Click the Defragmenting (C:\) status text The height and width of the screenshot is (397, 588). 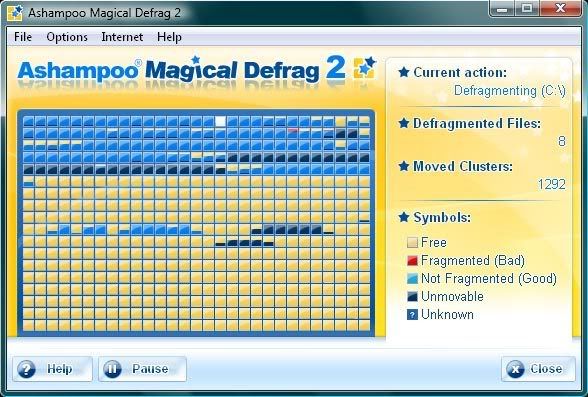[x=510, y=91]
